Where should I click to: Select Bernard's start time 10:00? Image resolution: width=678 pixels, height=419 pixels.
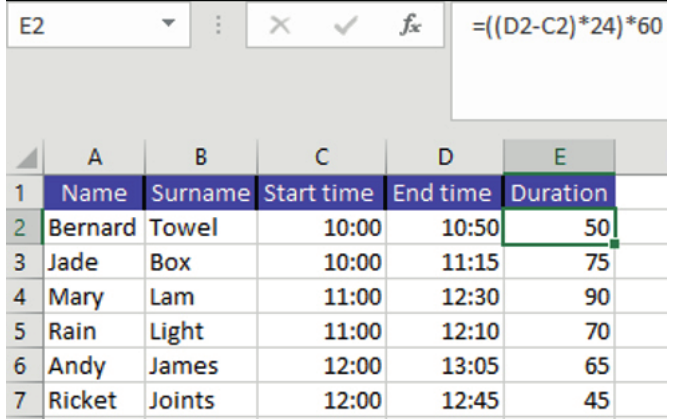click(321, 227)
